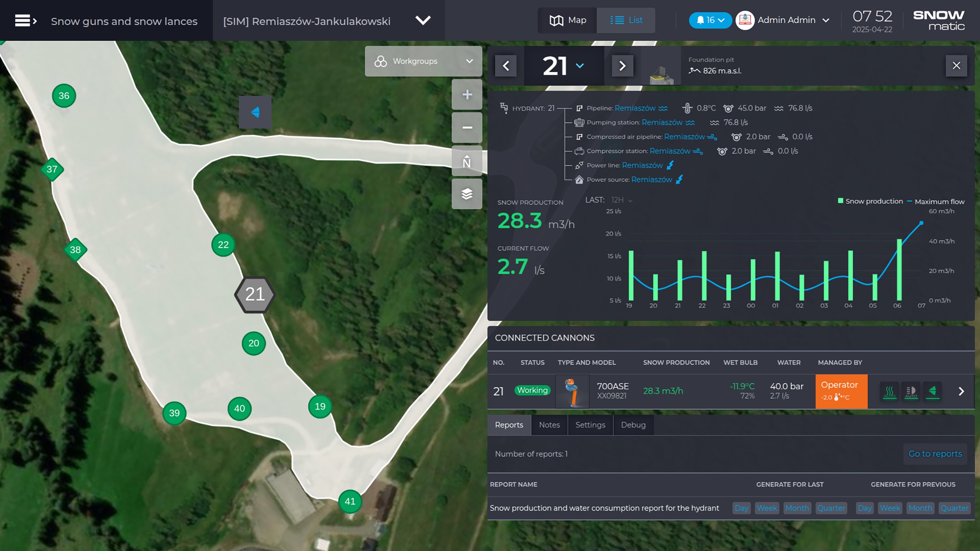This screenshot has width=980, height=551.
Task: Zoom out on the map
Action: point(466,128)
